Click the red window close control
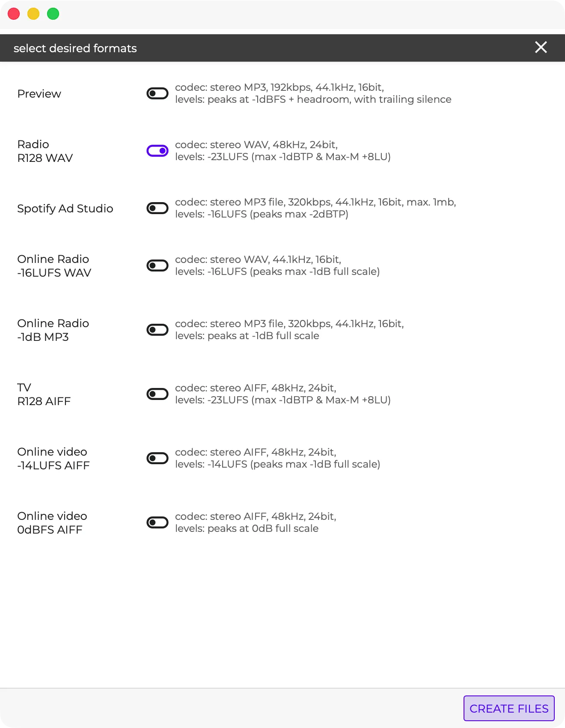The image size is (565, 728). 14,14
